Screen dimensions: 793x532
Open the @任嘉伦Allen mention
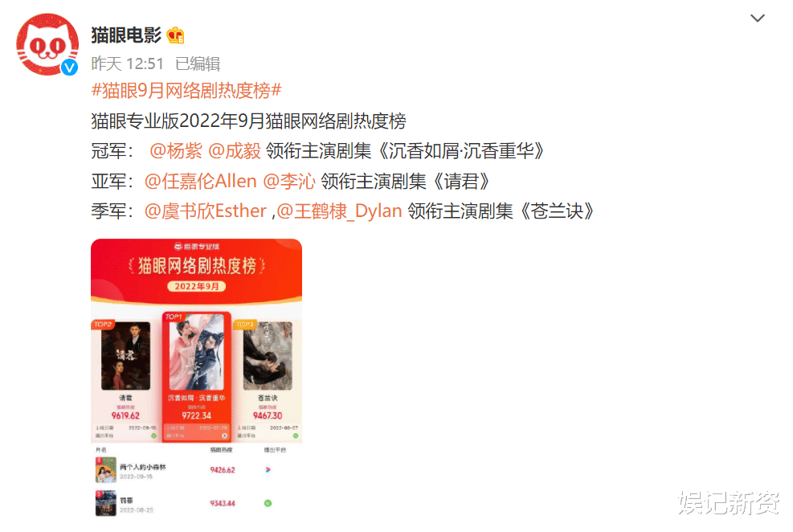(200, 181)
